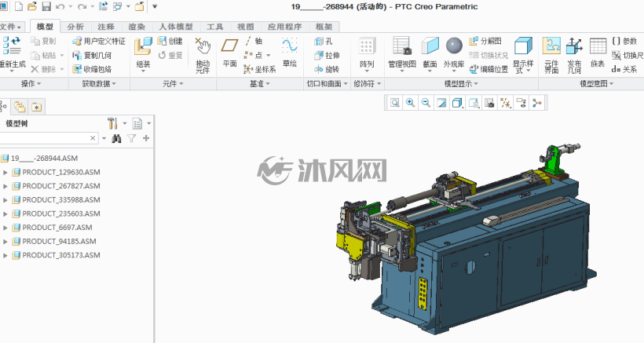644x343 pixels.
Task: Select the Extrude (拉伸) tool
Action: click(327, 55)
